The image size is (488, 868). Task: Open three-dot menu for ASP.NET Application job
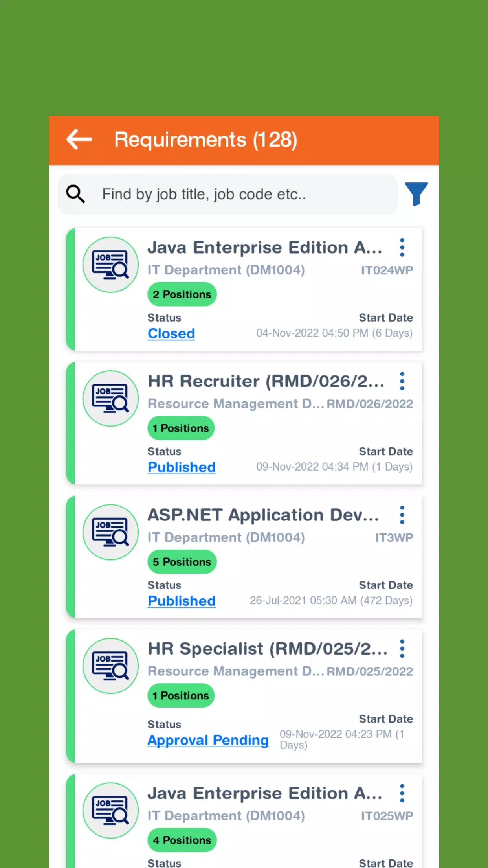pyautogui.click(x=402, y=515)
